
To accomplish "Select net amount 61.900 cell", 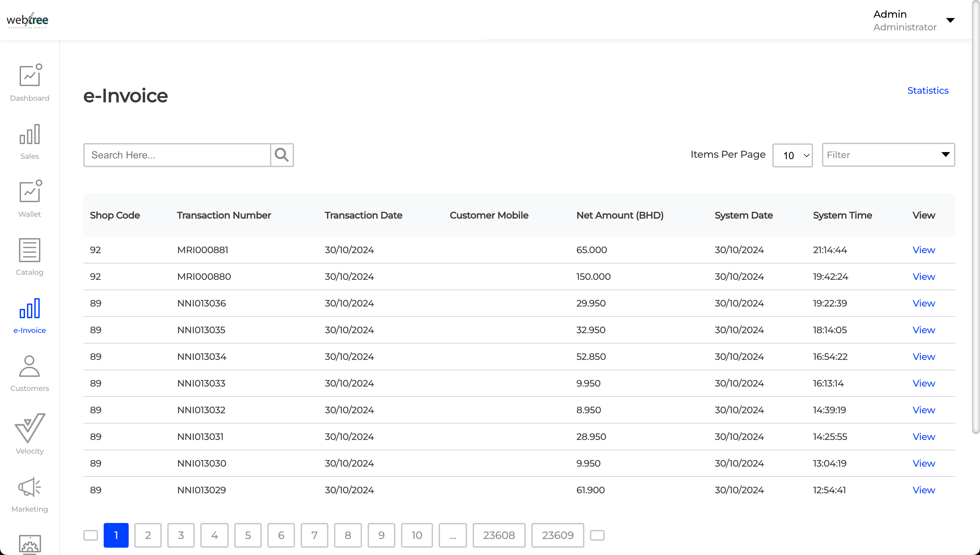I will (590, 490).
